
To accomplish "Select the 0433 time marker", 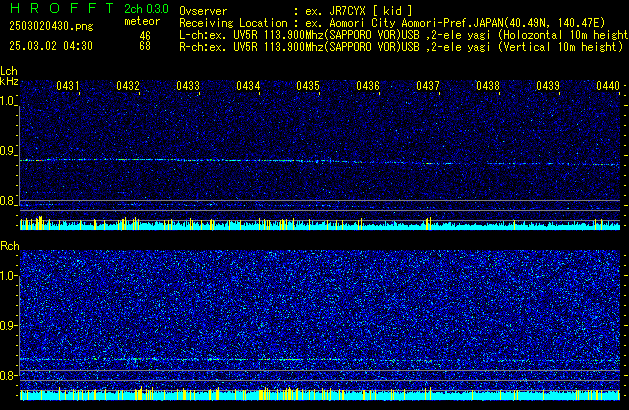I will pos(188,86).
